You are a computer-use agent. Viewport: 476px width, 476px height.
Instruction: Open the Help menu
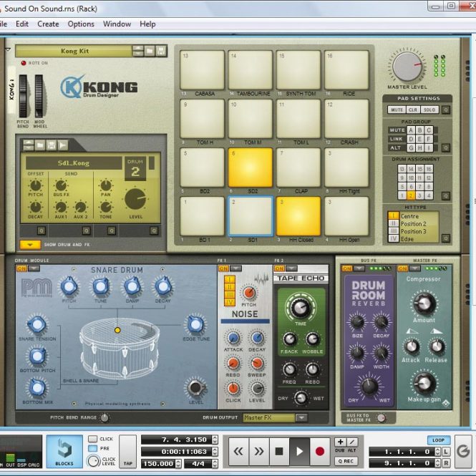pos(147,24)
